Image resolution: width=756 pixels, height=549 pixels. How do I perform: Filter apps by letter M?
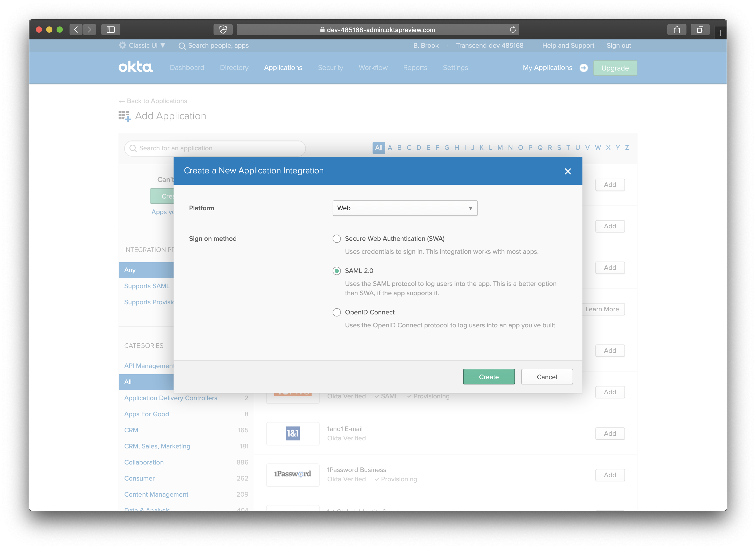[x=500, y=147]
